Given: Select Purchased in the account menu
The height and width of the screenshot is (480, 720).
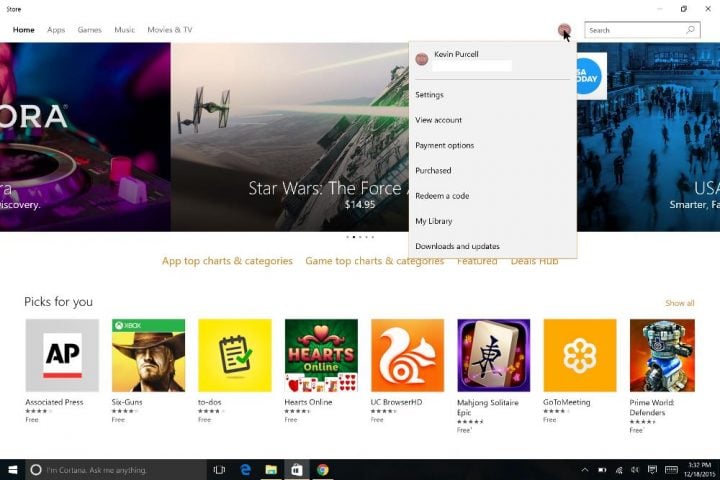Looking at the screenshot, I should click(493, 170).
